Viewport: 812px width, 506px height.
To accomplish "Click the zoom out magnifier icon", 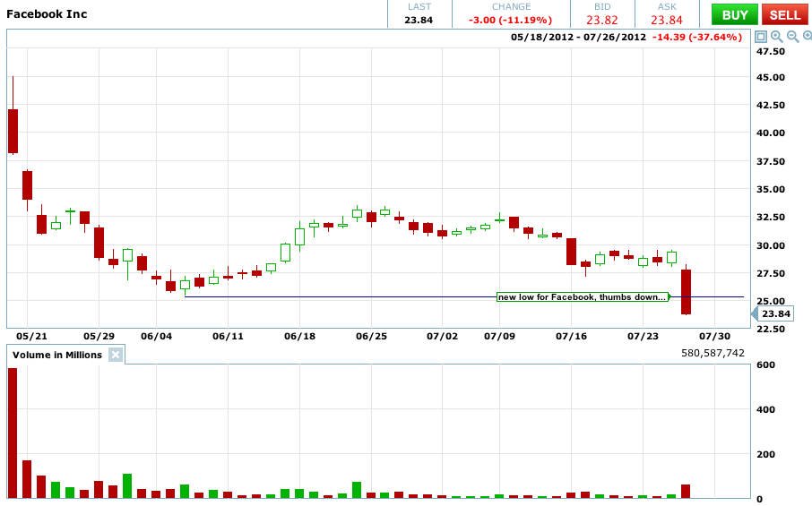I will click(792, 37).
